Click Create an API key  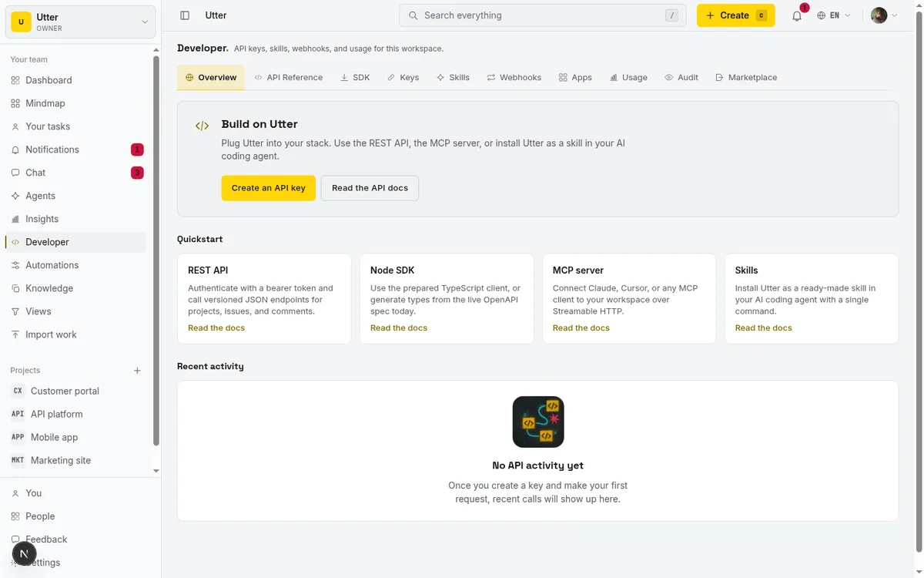(268, 188)
